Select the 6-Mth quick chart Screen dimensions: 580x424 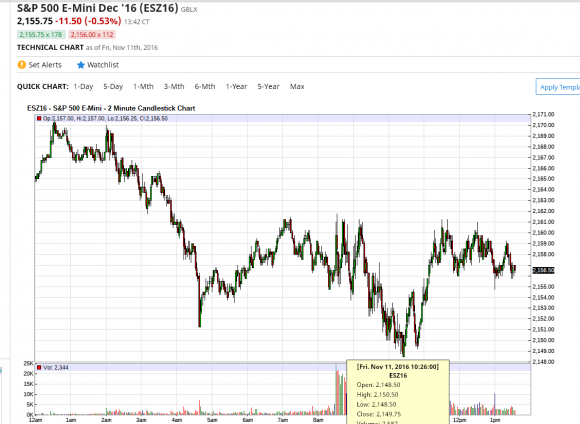(205, 87)
